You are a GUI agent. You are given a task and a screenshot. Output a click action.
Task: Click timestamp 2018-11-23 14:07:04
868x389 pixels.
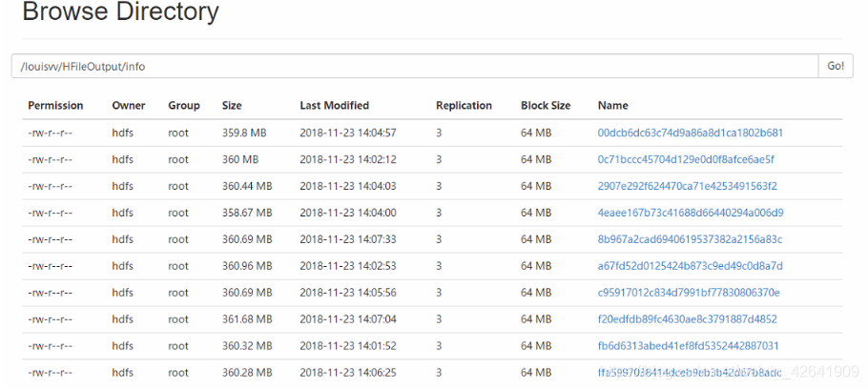click(348, 319)
